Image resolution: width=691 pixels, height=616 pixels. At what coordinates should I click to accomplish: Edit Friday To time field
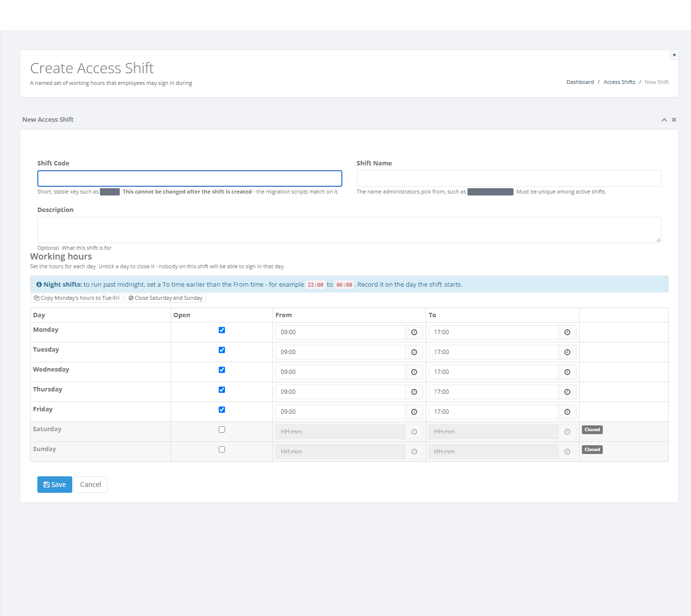(494, 412)
